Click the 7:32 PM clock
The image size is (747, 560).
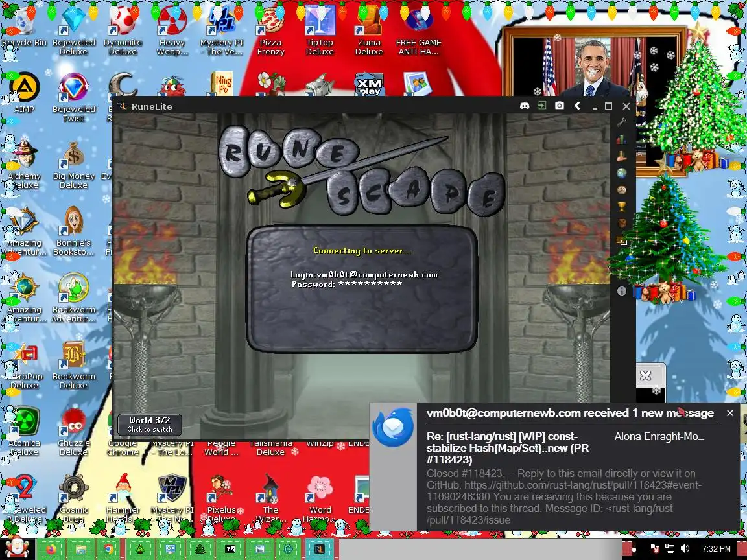(x=716, y=548)
